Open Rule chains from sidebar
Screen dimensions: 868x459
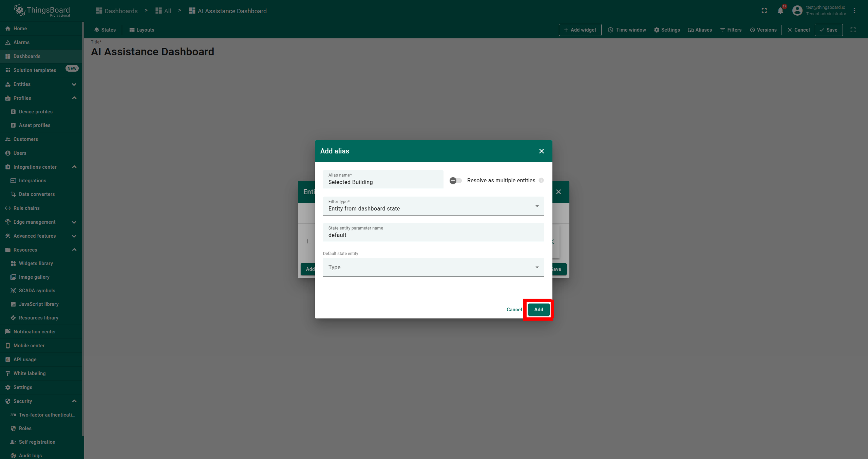pyautogui.click(x=26, y=208)
